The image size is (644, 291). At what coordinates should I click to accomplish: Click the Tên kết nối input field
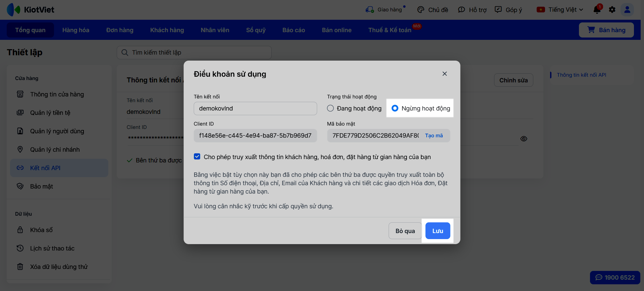(x=255, y=108)
